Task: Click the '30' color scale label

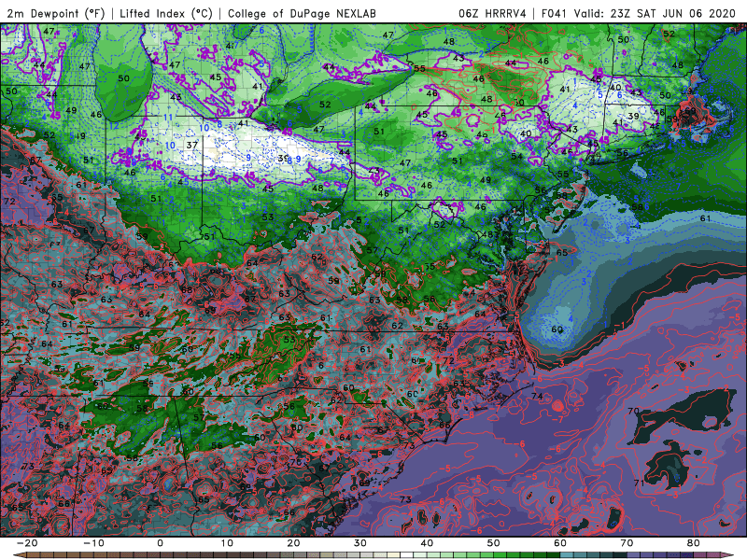Action: 360,543
